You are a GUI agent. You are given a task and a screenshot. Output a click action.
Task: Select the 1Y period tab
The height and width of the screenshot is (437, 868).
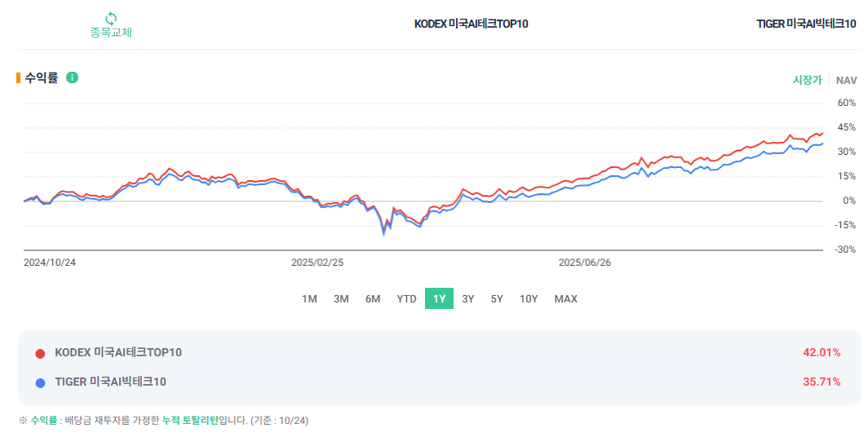(x=439, y=298)
